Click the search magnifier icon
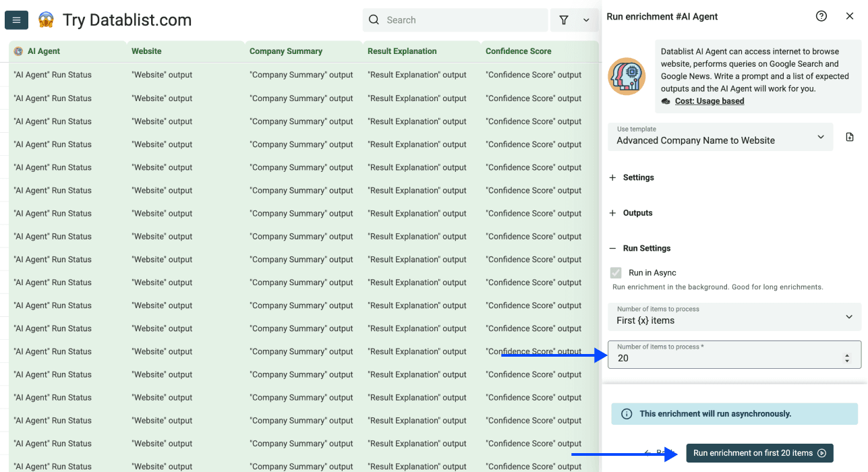 coord(374,20)
